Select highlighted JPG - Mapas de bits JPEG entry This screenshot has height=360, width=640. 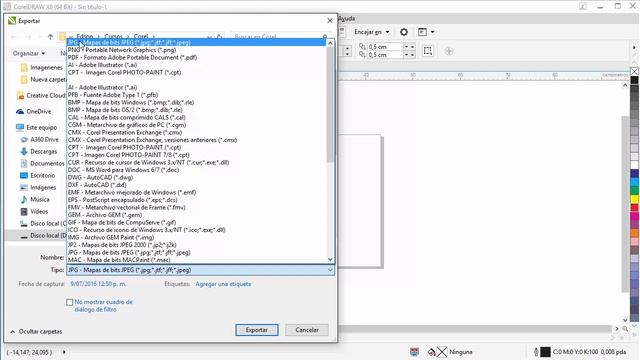point(196,42)
